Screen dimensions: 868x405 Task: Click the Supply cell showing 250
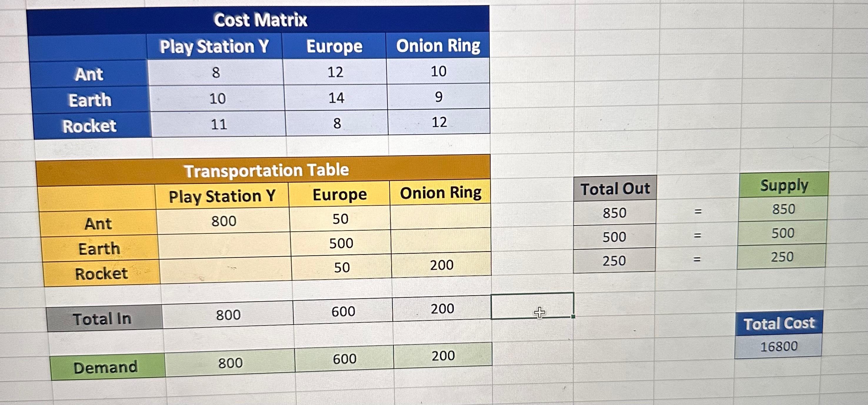[782, 257]
